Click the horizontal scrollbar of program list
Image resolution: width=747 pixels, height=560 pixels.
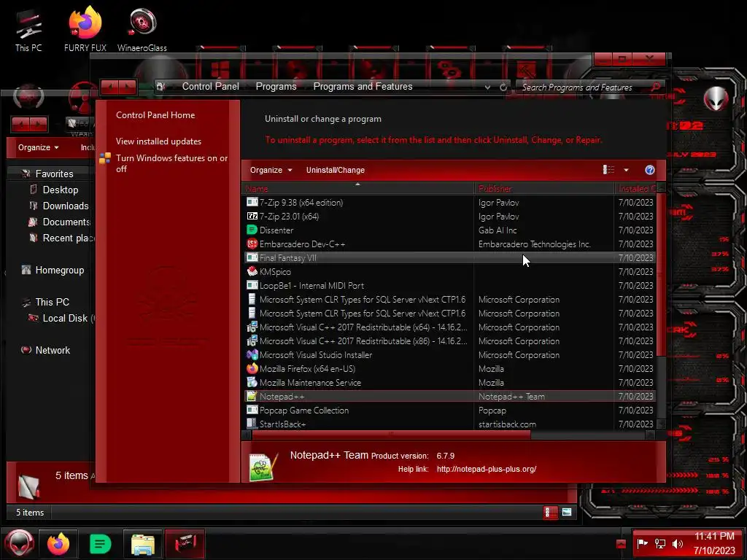click(391, 435)
